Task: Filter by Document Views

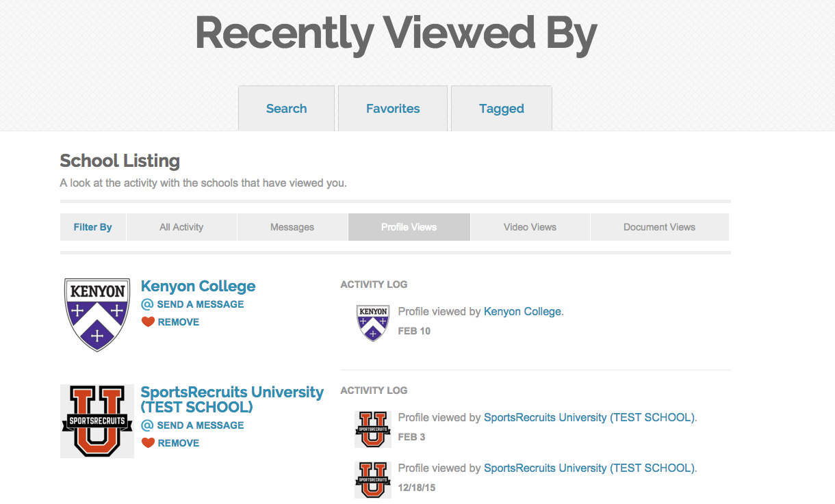Action: point(660,227)
